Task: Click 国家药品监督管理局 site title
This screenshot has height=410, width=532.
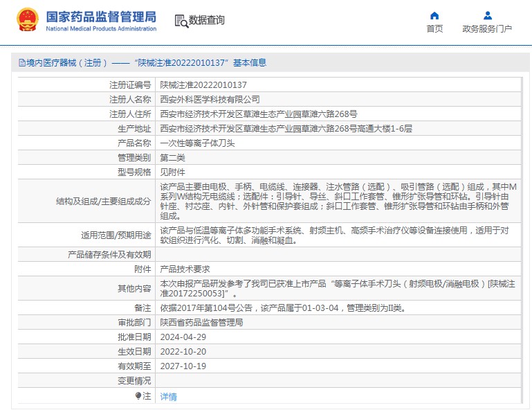Action: click(x=101, y=17)
